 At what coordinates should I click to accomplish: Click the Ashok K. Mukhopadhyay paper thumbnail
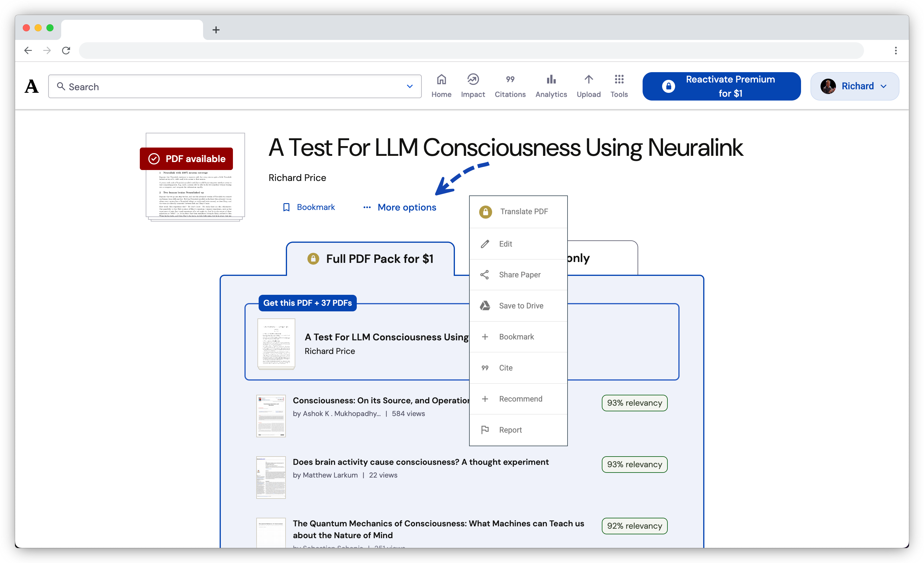(x=271, y=416)
